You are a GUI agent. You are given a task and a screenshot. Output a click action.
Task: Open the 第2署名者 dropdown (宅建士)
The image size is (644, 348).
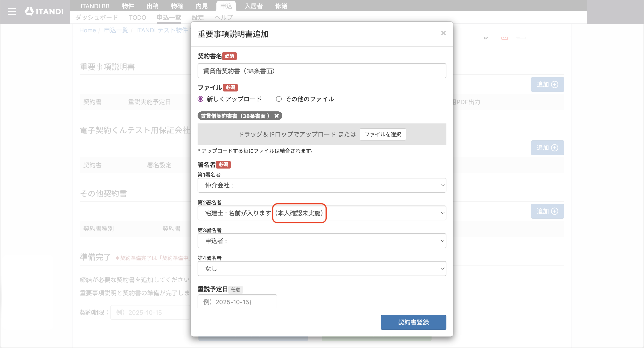[322, 213]
